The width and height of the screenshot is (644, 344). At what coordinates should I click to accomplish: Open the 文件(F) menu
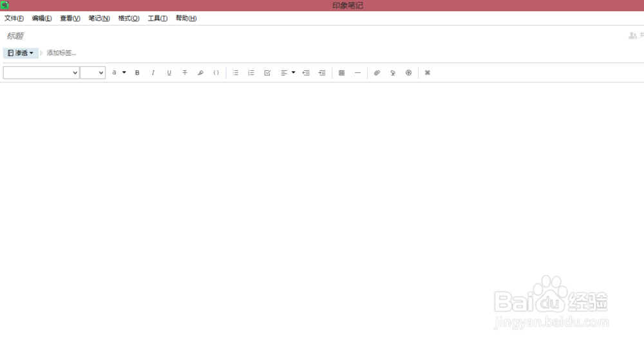tap(14, 18)
